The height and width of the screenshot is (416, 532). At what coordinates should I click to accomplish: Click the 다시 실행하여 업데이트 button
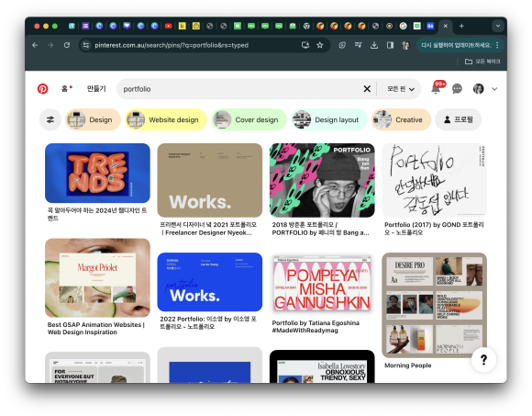coord(456,45)
